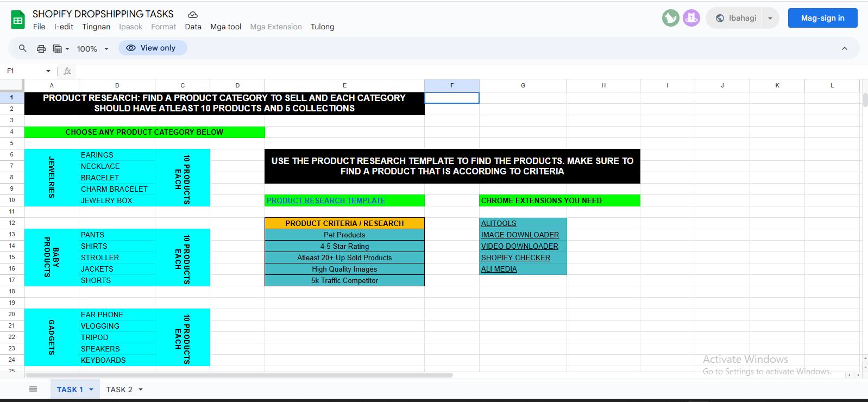This screenshot has width=868, height=402.
Task: Click the scroll left arrow at bottom
Action: [x=850, y=375]
